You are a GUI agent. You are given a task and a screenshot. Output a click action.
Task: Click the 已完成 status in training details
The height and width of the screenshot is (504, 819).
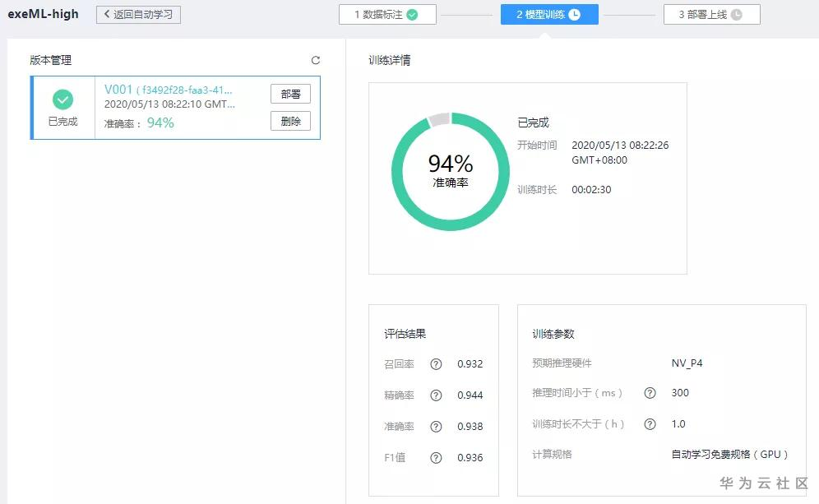coord(534,123)
